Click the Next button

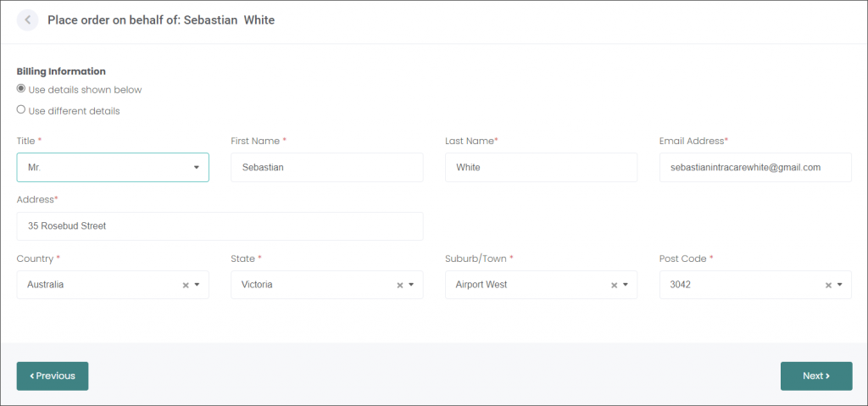(816, 376)
